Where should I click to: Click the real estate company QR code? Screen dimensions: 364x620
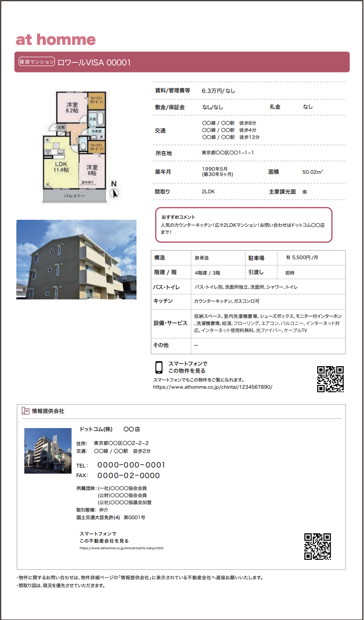pos(318,546)
